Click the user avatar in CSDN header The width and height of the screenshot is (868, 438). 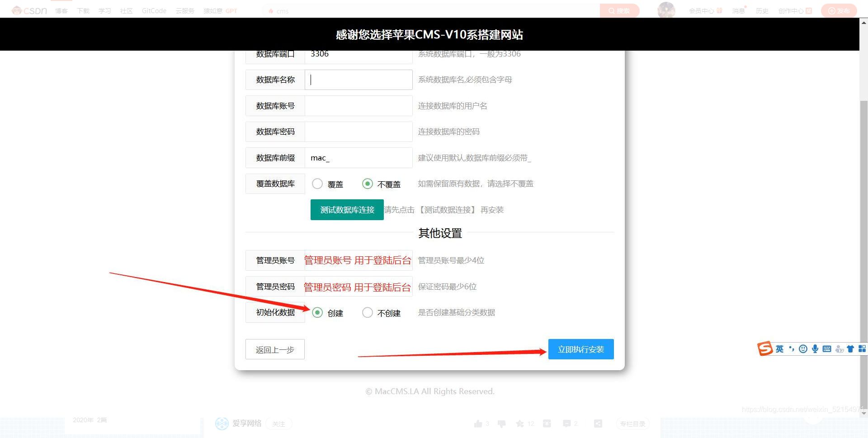[666, 10]
